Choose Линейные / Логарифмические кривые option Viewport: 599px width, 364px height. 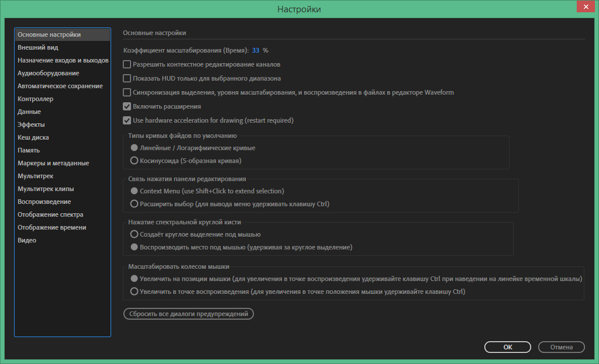[x=135, y=148]
